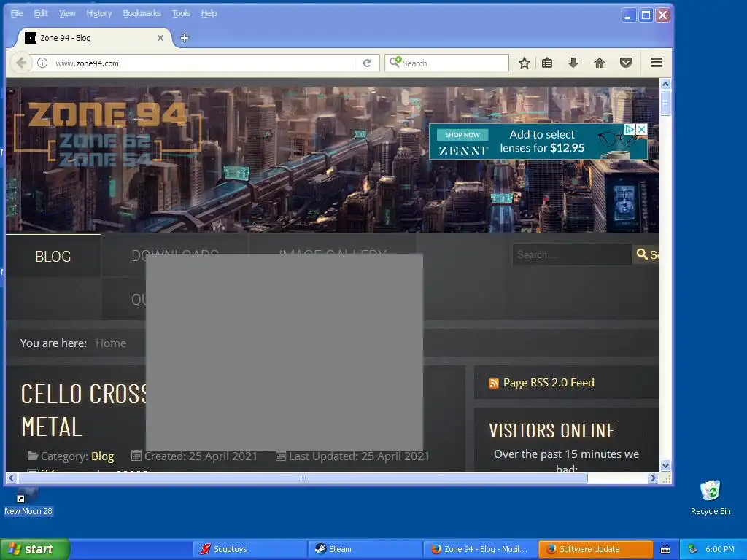
Task: Click the horizontal scrollbar left arrow
Action: (x=12, y=478)
